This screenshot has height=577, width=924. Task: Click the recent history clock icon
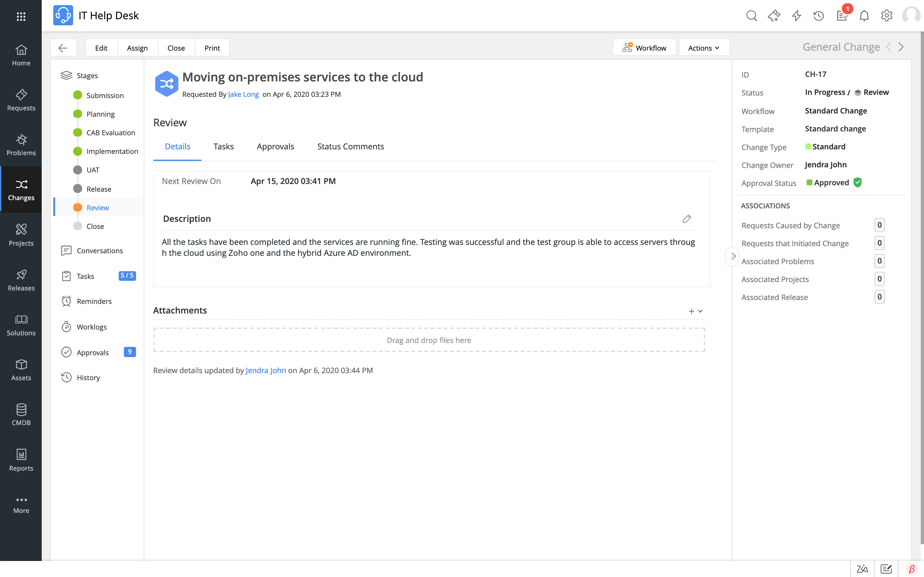(x=819, y=16)
